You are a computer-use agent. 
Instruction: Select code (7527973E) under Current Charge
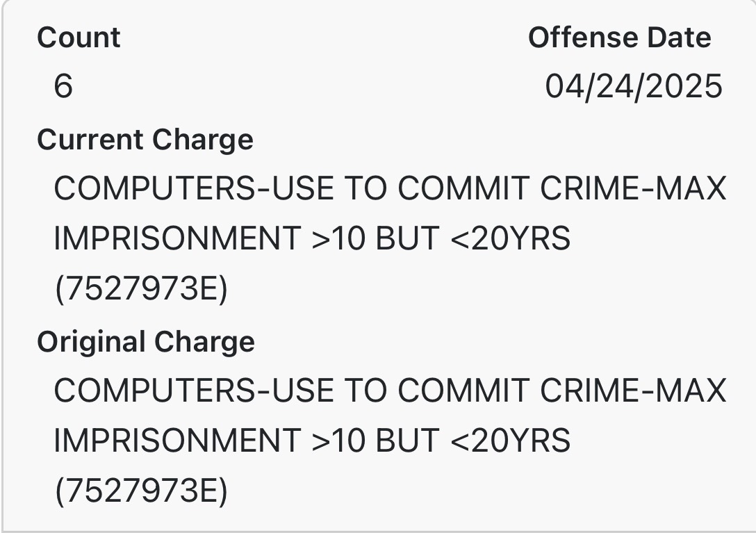pyautogui.click(x=141, y=289)
